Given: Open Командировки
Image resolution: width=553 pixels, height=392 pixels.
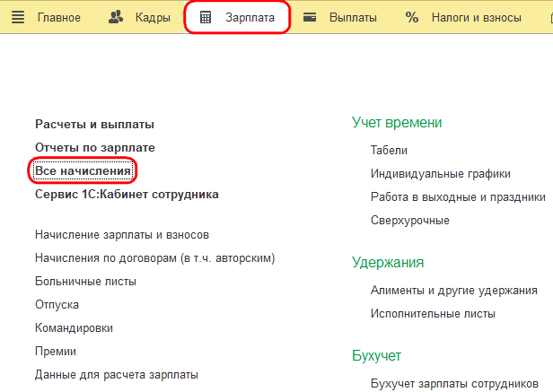Looking at the screenshot, I should click(x=74, y=328).
